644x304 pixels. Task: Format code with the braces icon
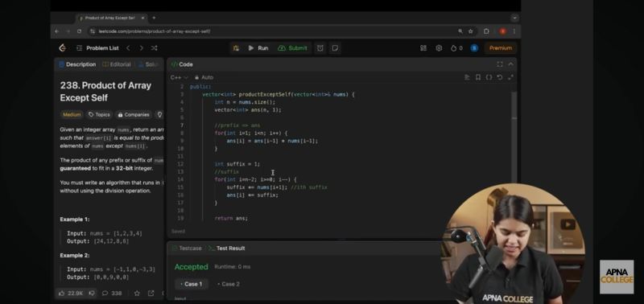489,77
